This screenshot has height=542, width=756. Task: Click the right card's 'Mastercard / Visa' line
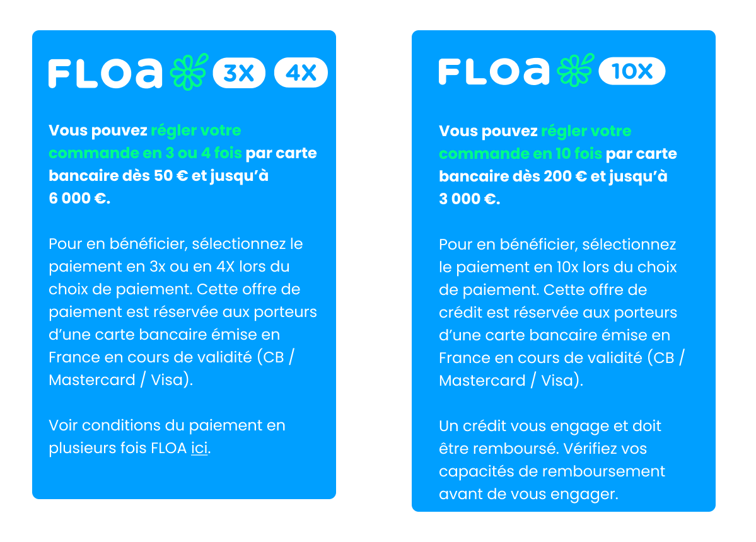click(x=511, y=381)
